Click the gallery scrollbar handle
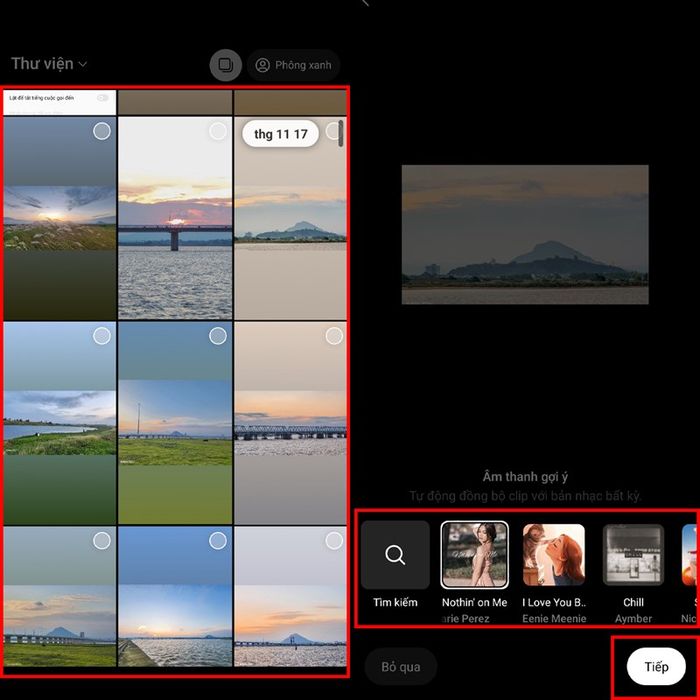Screen dimensions: 700x700 (x=341, y=133)
